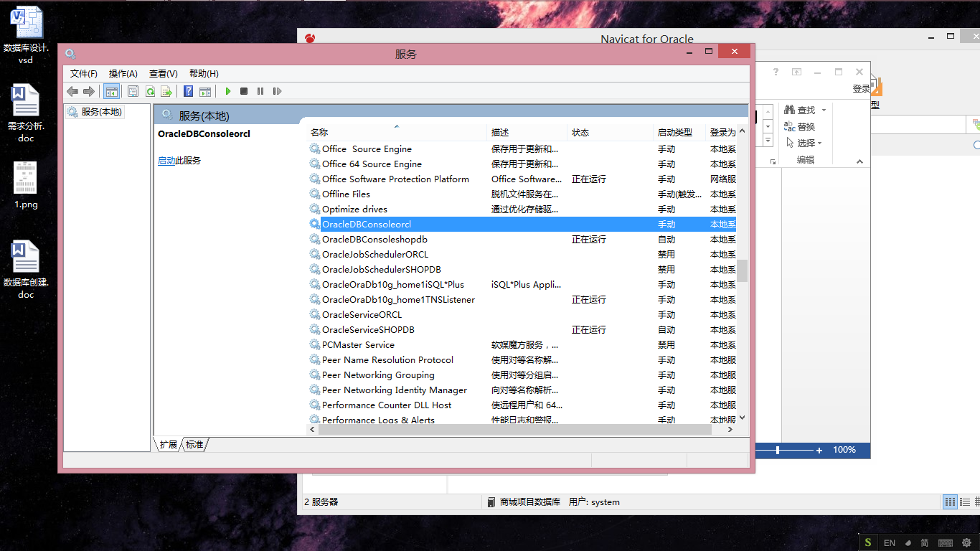
Task: Click the Word ribbon display options icon
Action: click(x=796, y=72)
